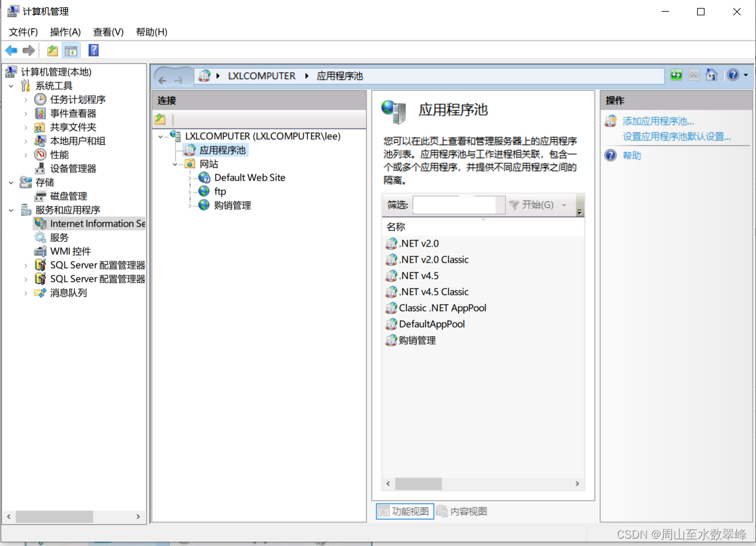Screen dimensions: 756x546
Task: Open the 文件(F) menu
Action: pos(23,32)
